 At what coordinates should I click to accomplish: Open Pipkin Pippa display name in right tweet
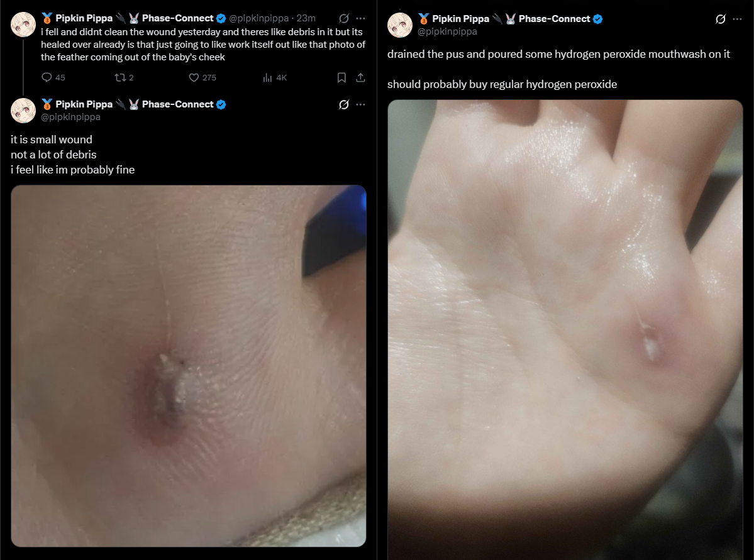click(460, 19)
